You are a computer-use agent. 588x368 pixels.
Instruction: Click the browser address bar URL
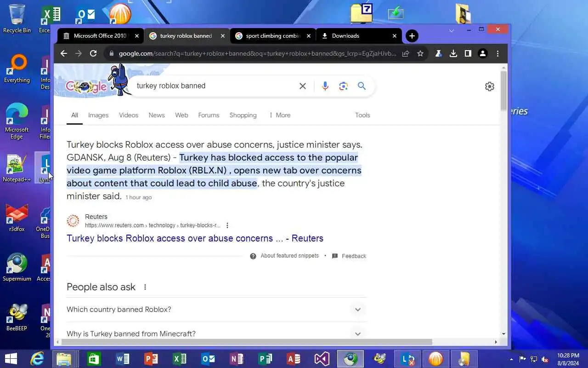tap(257, 53)
